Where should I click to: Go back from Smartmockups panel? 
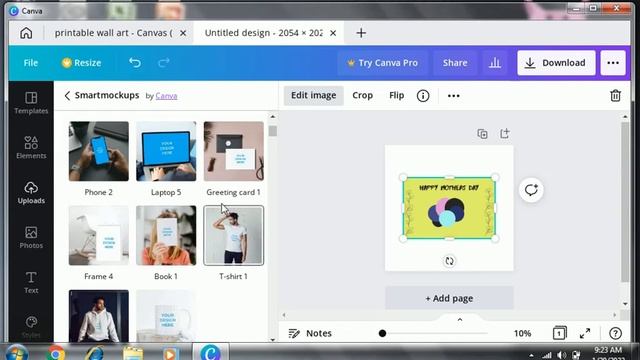pos(67,96)
